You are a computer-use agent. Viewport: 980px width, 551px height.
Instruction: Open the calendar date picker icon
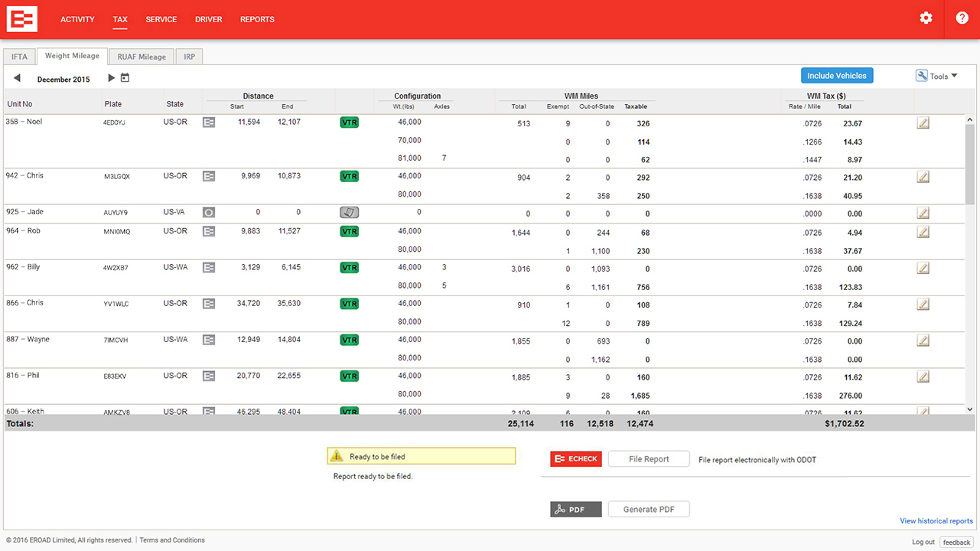coord(125,78)
